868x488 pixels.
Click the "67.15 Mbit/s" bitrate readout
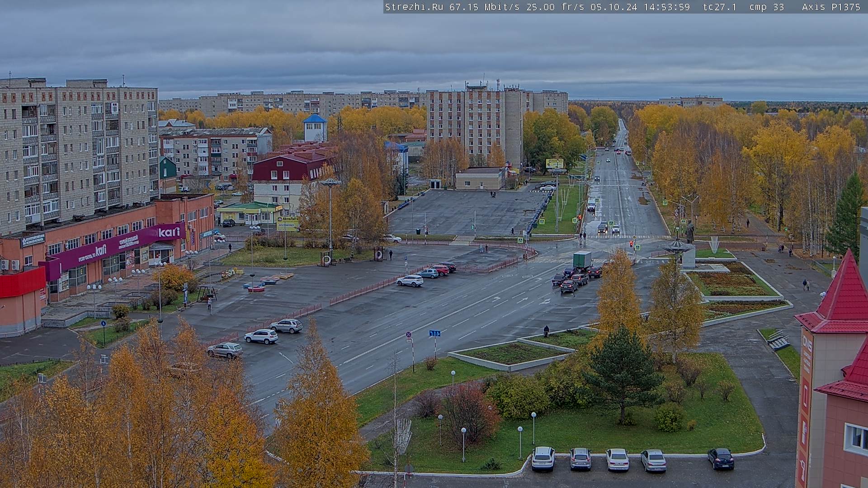click(484, 7)
